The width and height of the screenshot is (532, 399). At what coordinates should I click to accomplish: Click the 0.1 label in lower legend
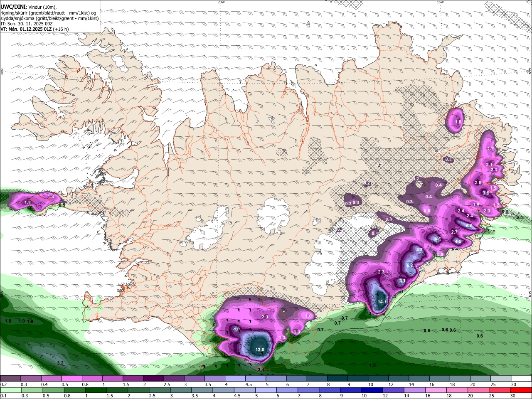pos(4,396)
